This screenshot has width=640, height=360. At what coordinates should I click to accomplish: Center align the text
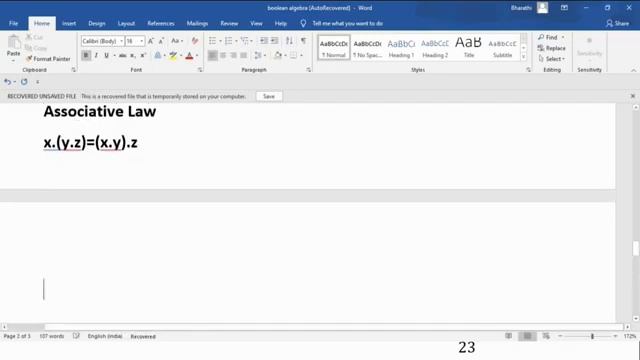point(223,56)
